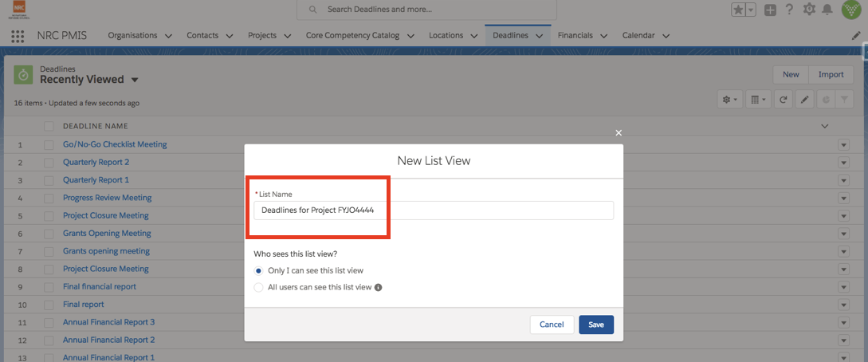Switch to the Calendar tab

point(638,35)
